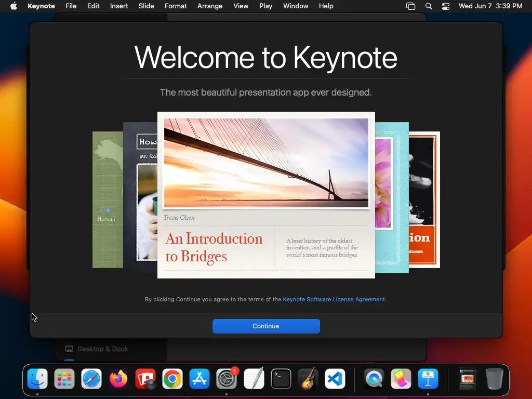Screen dimensions: 532x399
Task: Select the Introduction to Bridges theme preview
Action: (x=266, y=195)
